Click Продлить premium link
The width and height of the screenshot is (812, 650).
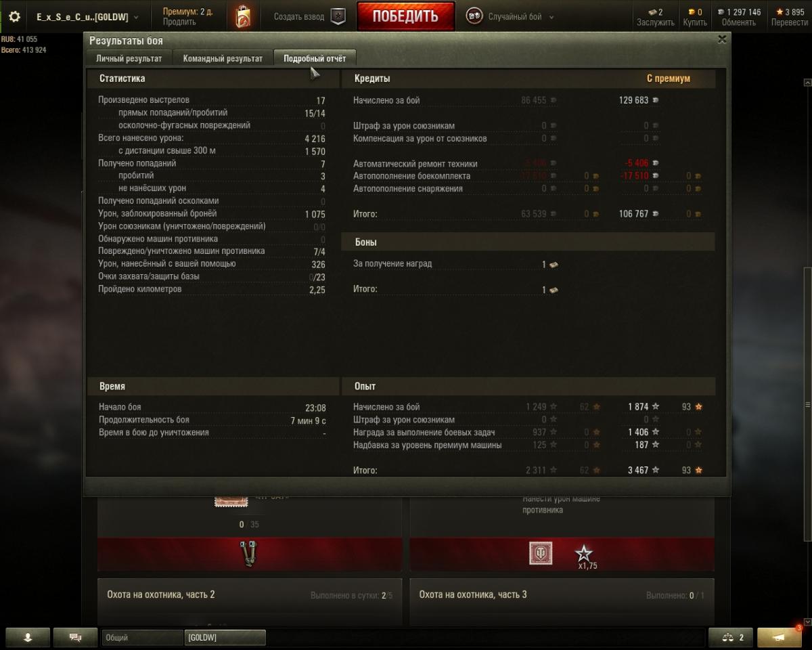[179, 22]
